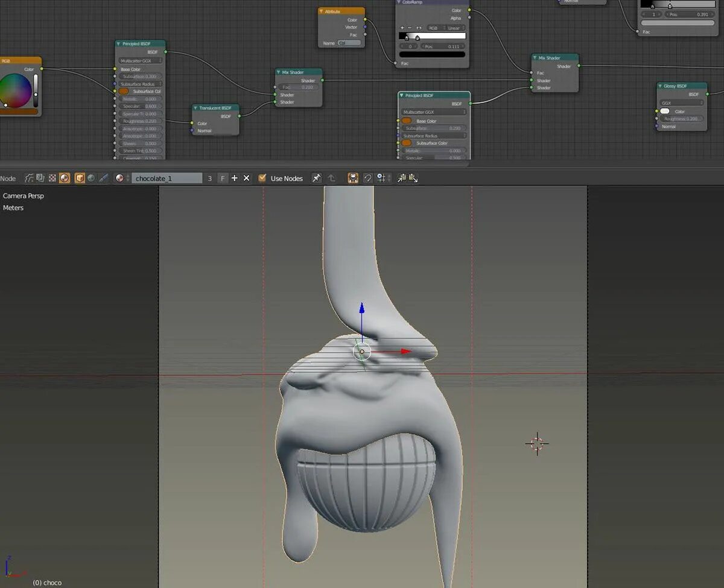Add new material with plus icon
Viewport: 724px width, 588px height.
point(235,178)
